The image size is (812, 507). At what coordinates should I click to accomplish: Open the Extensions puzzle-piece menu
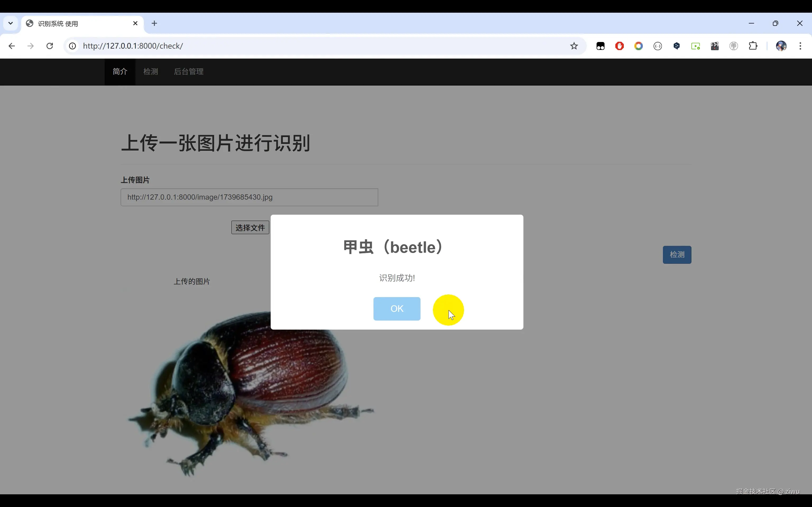[x=753, y=46]
